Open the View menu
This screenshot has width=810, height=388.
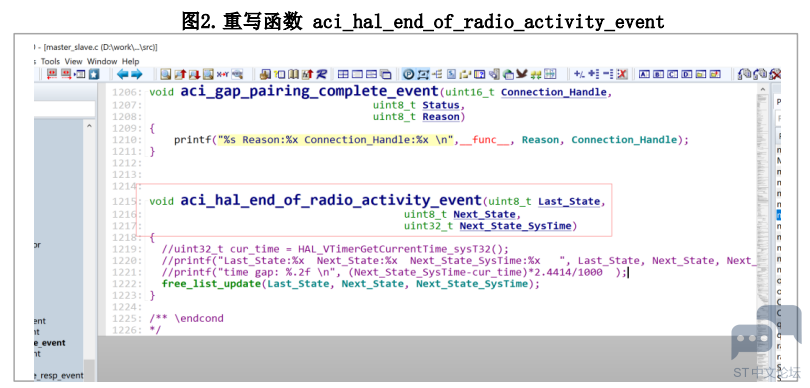point(73,61)
